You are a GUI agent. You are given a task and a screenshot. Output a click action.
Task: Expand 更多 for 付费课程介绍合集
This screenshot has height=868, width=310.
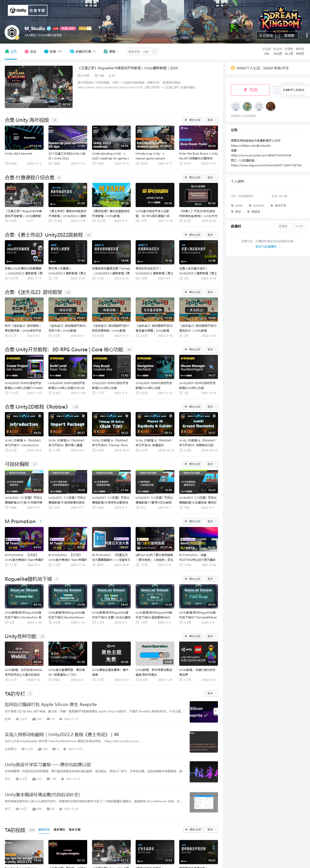[211, 177]
